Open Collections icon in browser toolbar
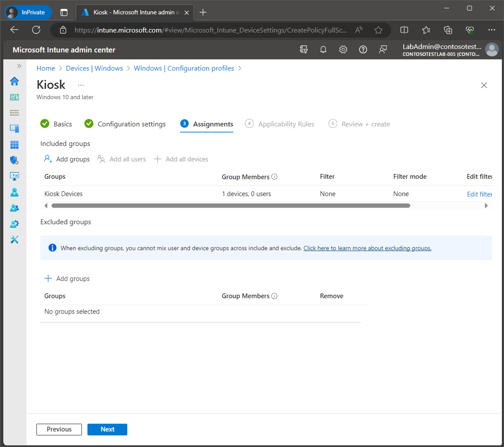The image size is (504, 447). 448,30
